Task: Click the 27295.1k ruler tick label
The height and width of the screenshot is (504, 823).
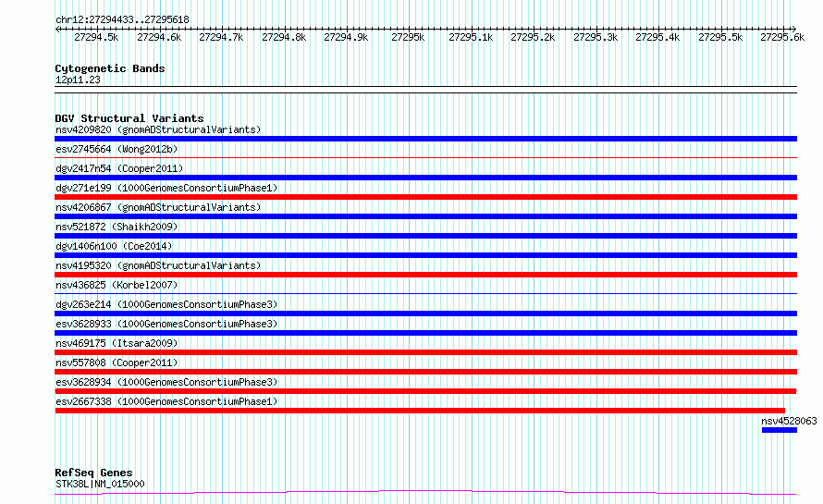Action: pos(471,37)
